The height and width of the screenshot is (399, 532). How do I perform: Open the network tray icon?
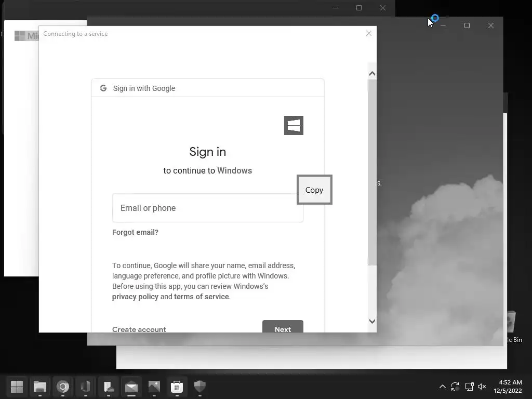tap(469, 387)
